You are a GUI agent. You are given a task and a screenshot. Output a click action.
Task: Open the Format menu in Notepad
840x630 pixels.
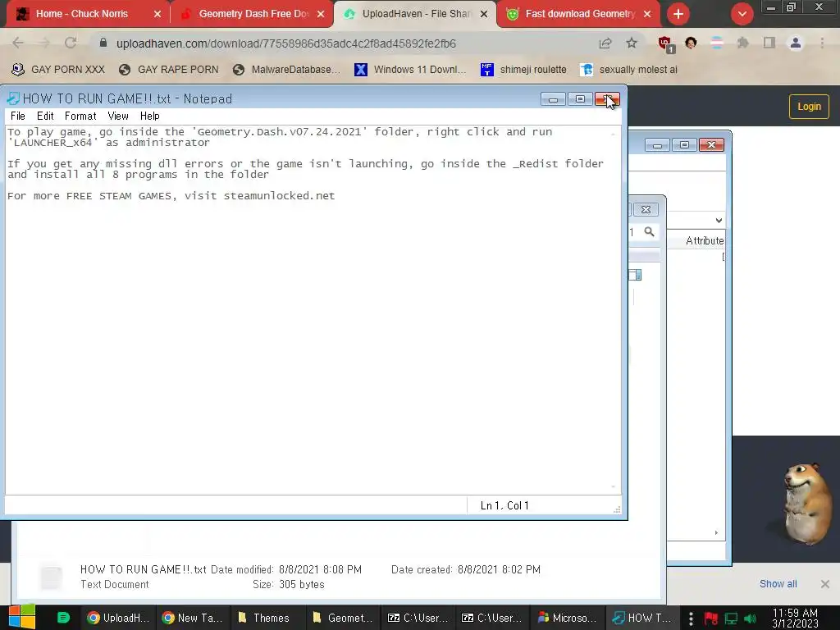[x=80, y=116]
